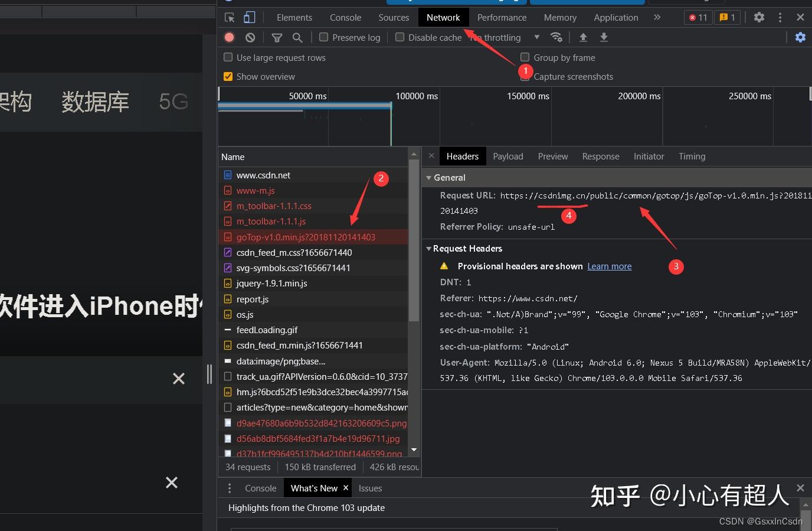Open the network search magnifier

[297, 37]
